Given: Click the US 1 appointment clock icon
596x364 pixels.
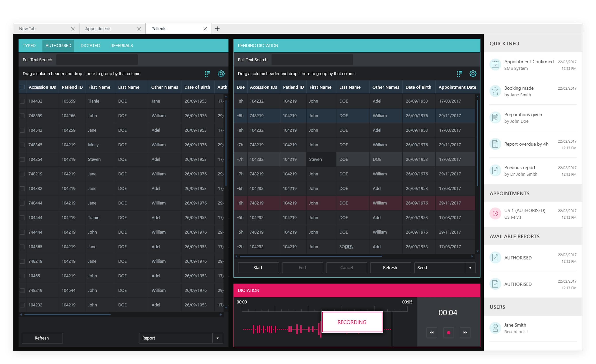Looking at the screenshot, I should (x=495, y=213).
